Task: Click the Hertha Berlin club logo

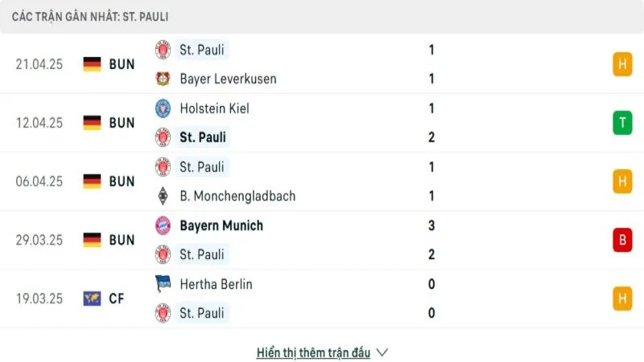Action: tap(163, 284)
